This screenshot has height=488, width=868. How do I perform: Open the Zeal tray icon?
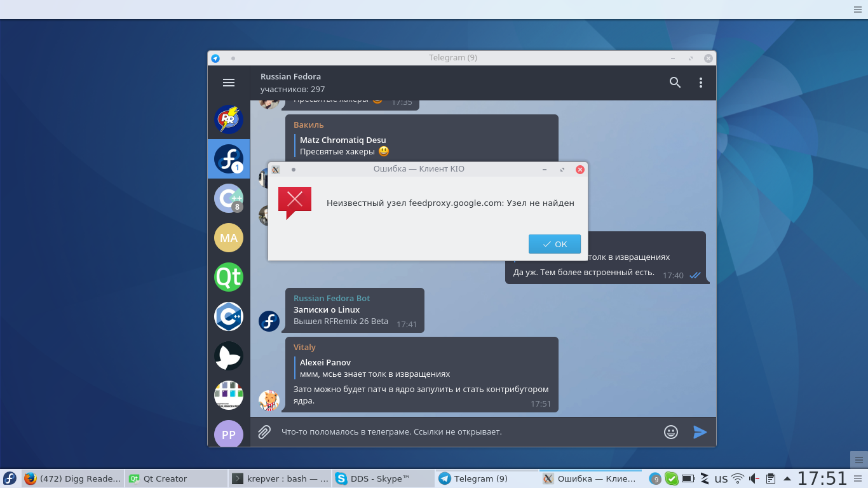705,478
